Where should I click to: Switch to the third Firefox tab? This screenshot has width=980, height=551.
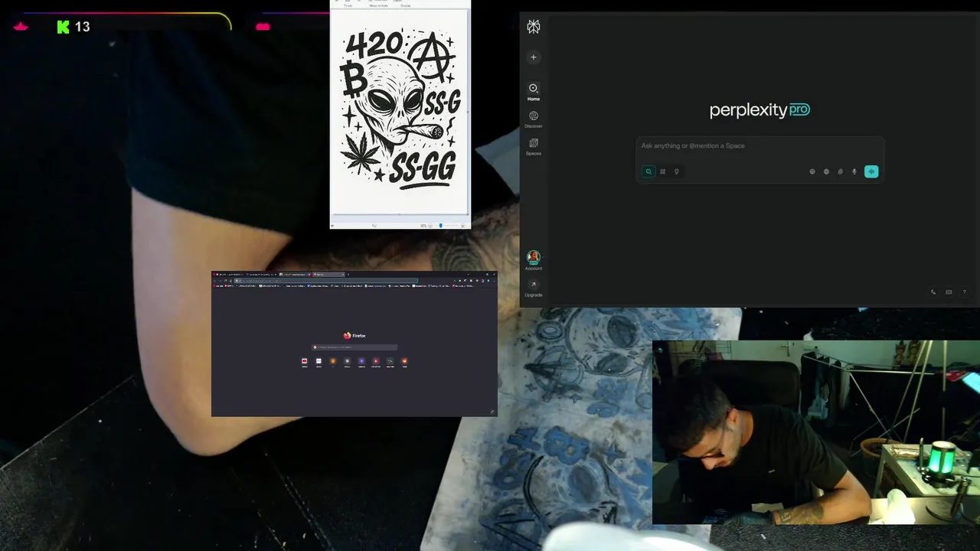(295, 275)
